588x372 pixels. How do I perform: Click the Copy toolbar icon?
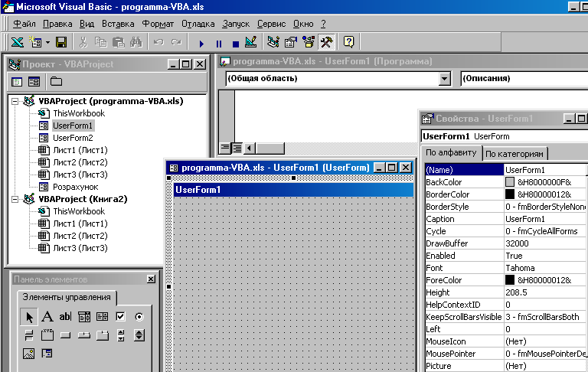click(100, 42)
